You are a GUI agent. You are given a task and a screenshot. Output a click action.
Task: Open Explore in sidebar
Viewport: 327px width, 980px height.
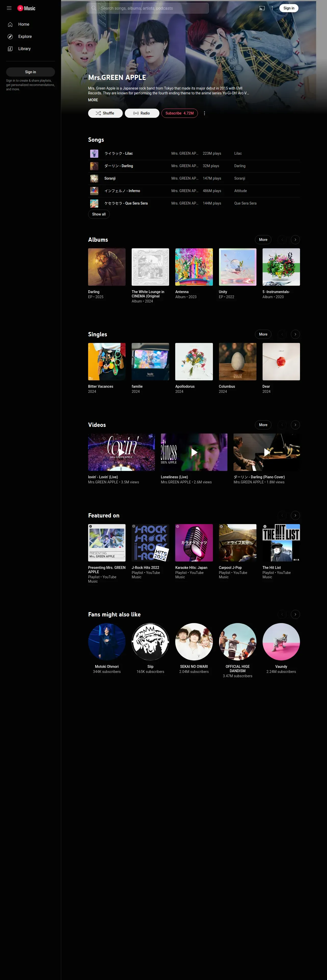point(31,37)
